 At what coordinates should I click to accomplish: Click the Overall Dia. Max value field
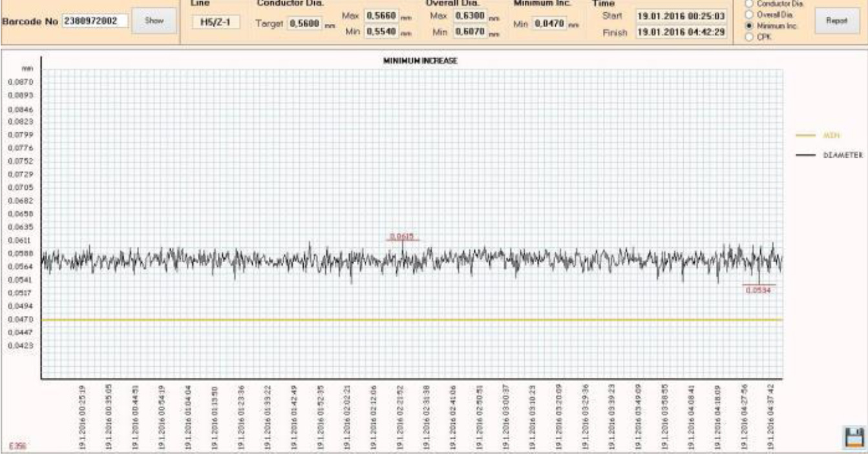[x=471, y=15]
